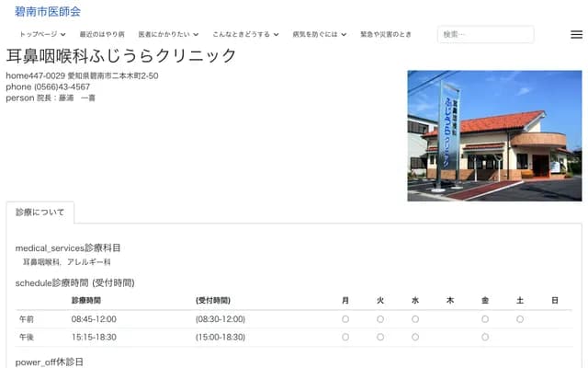
Task: Select the 診療について tab
Action: [x=40, y=213]
